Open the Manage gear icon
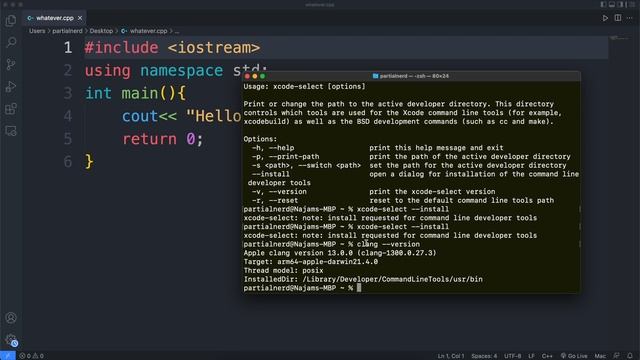This screenshot has width=640, height=360. tap(11, 340)
